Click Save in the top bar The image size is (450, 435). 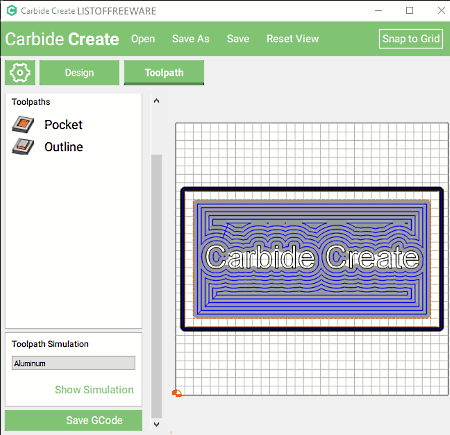pos(238,39)
